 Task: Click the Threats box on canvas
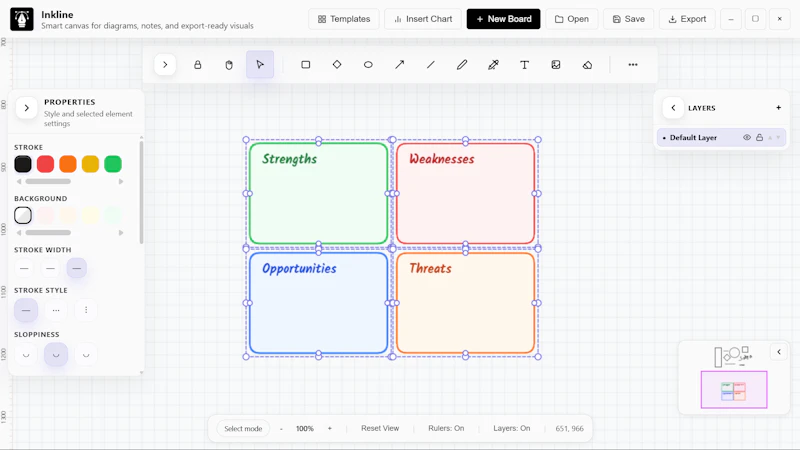(465, 303)
